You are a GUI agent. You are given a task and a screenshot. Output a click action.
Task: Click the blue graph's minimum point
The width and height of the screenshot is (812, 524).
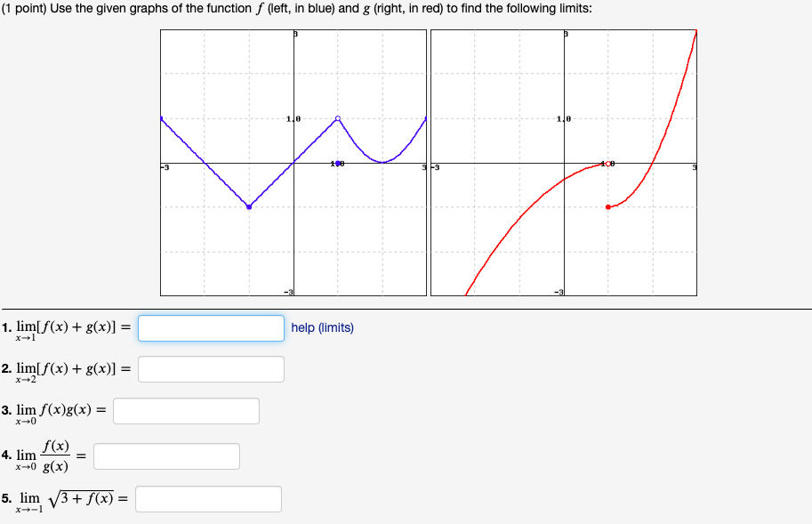[x=249, y=206]
